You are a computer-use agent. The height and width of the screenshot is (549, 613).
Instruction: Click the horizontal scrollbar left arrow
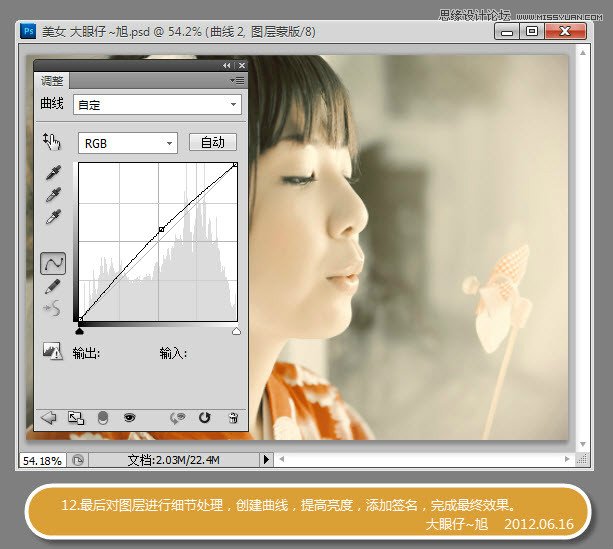281,459
